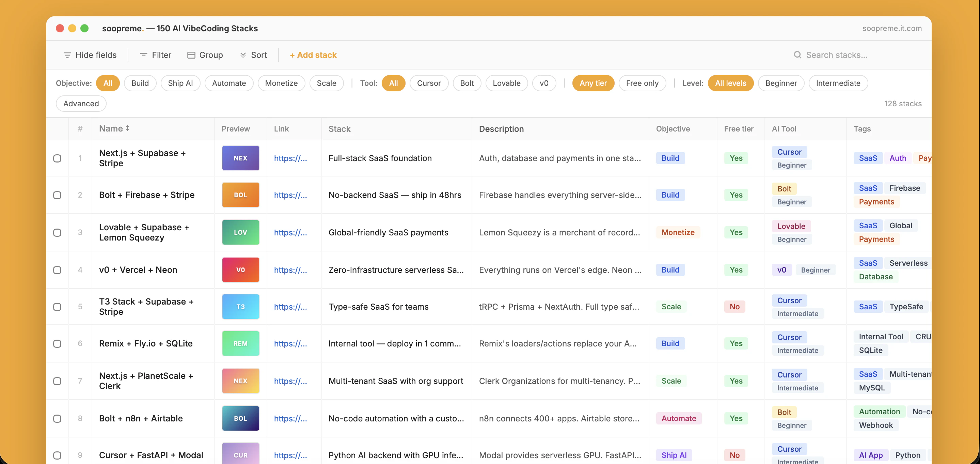Click the magnifier search icon
The width and height of the screenshot is (980, 464).
point(797,55)
